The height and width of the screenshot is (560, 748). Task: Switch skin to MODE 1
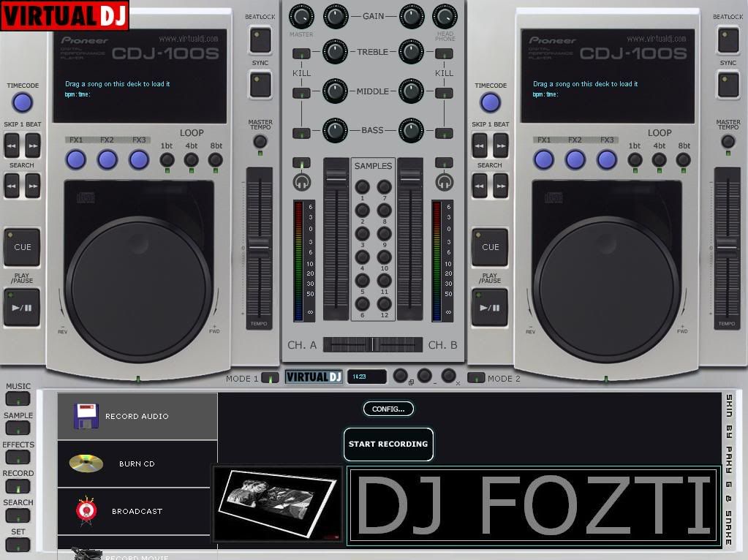(x=270, y=378)
